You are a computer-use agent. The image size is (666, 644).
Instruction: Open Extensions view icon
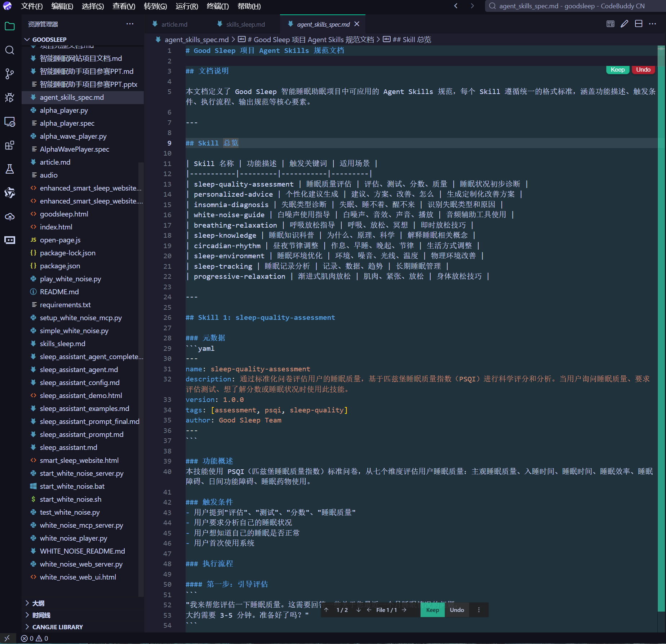click(10, 145)
